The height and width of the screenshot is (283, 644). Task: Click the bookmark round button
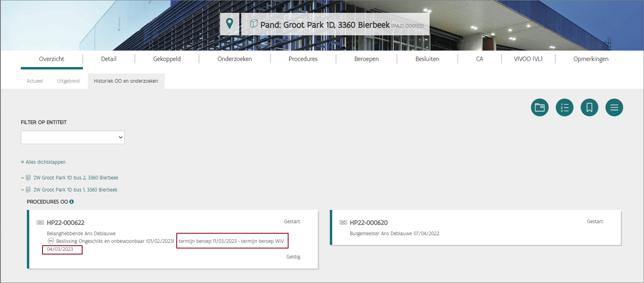tap(589, 108)
